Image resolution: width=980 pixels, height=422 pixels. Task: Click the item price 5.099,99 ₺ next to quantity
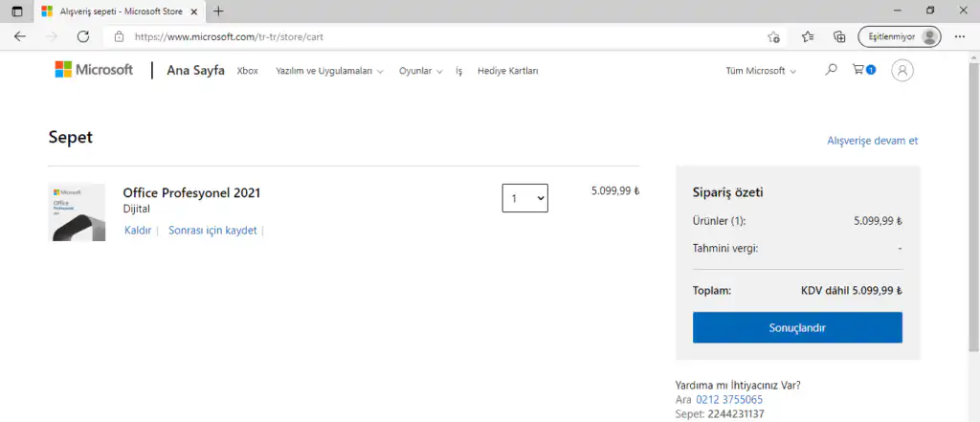[615, 190]
